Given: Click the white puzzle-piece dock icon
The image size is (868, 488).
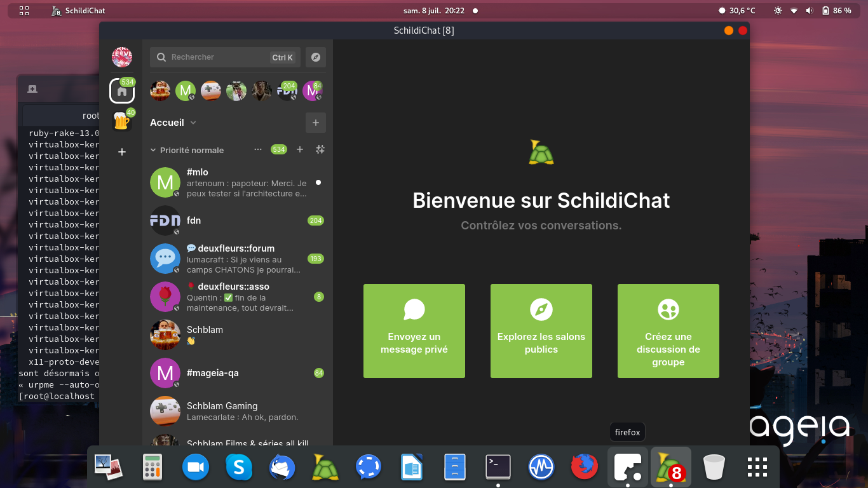Looking at the screenshot, I should [x=628, y=467].
